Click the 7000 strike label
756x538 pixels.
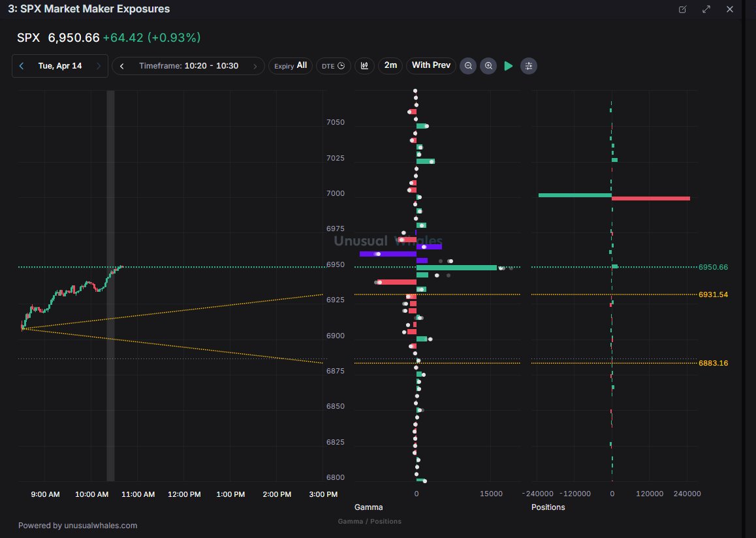tap(336, 193)
